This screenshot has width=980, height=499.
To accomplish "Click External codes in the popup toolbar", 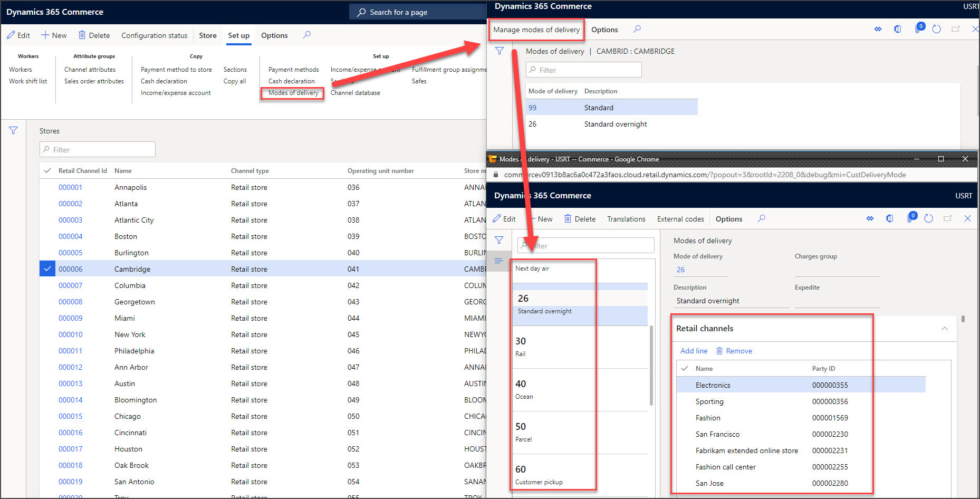I will 680,219.
